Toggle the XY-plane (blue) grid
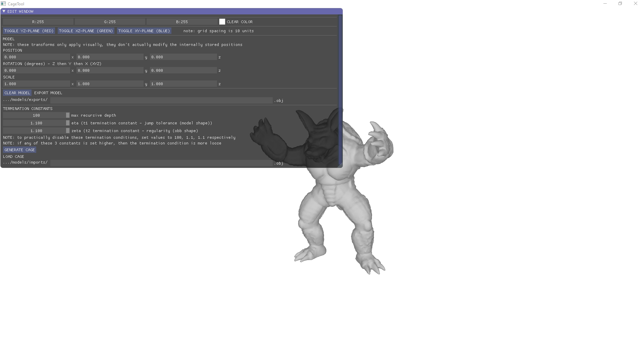The width and height of the screenshot is (644, 362). (x=144, y=31)
